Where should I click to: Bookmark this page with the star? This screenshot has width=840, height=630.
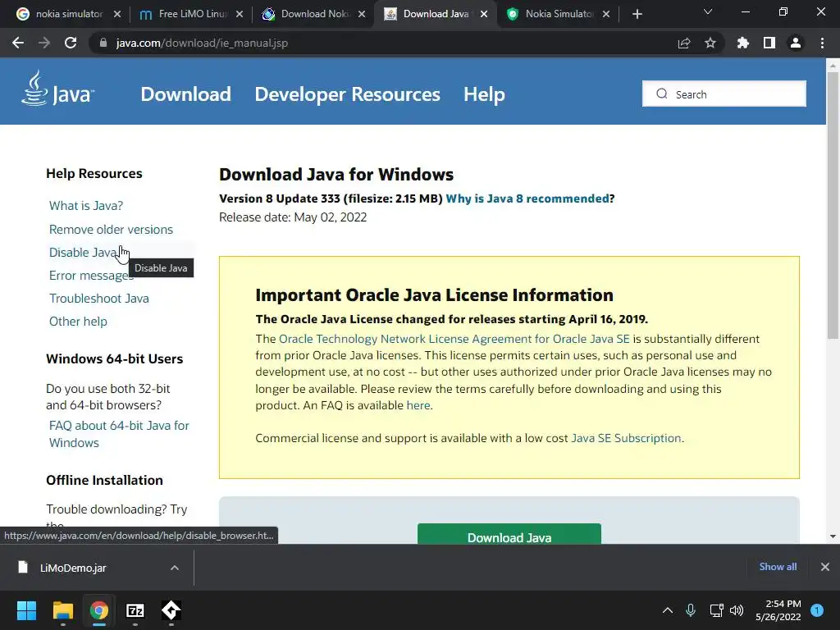tap(710, 43)
